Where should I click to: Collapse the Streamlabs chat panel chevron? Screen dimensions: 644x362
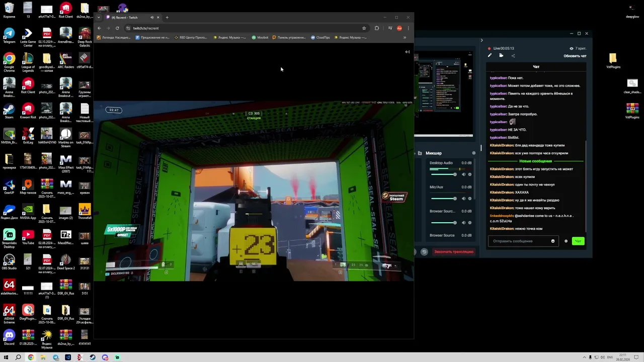point(481,40)
